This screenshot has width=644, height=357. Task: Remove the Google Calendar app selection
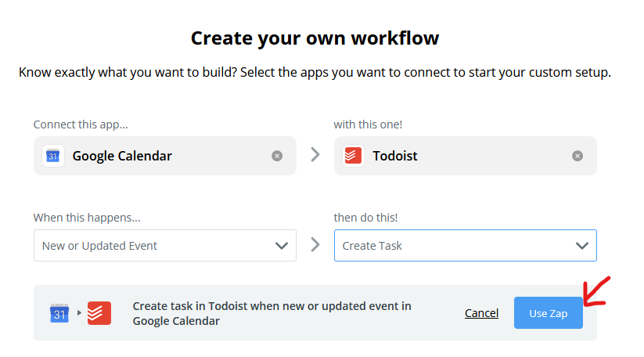point(277,156)
